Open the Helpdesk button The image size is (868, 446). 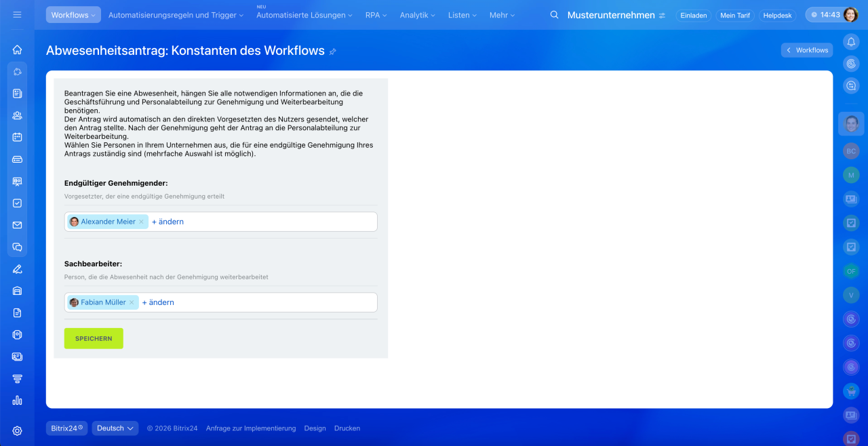pyautogui.click(x=777, y=15)
